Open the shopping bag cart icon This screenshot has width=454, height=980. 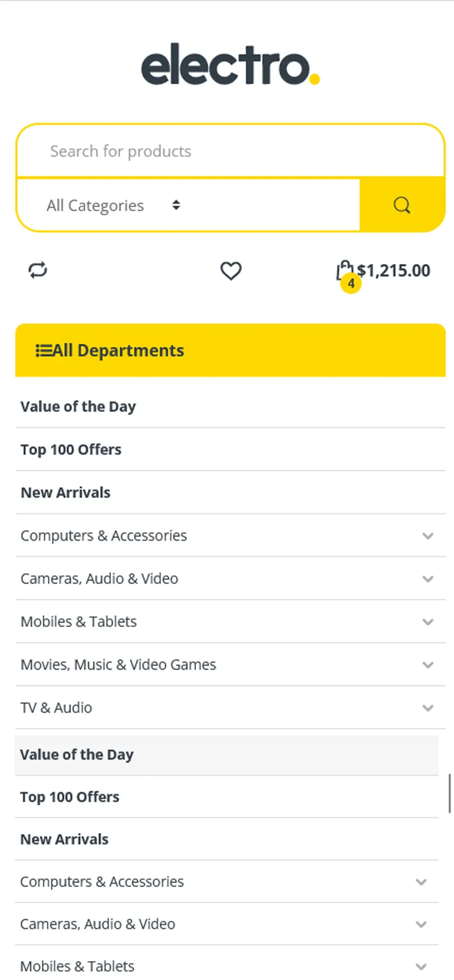tap(343, 269)
